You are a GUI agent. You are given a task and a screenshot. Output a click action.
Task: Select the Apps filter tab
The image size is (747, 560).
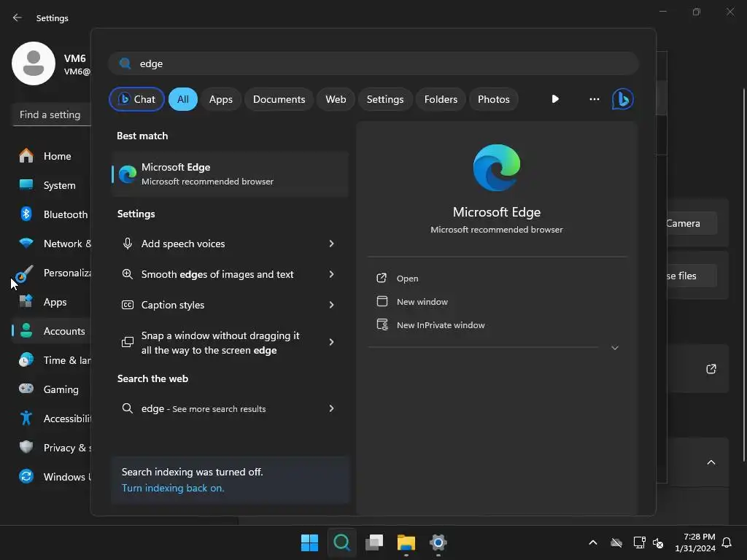[x=220, y=99]
